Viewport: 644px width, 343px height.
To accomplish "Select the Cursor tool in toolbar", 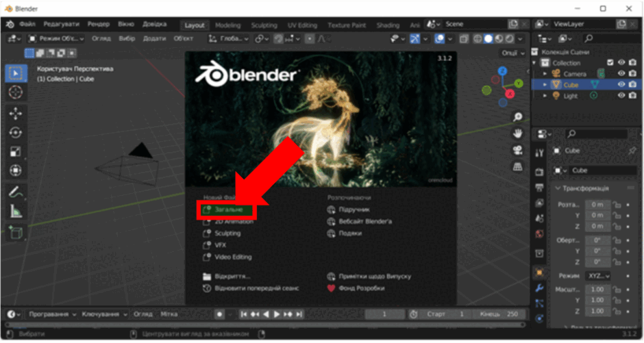I will coord(16,92).
